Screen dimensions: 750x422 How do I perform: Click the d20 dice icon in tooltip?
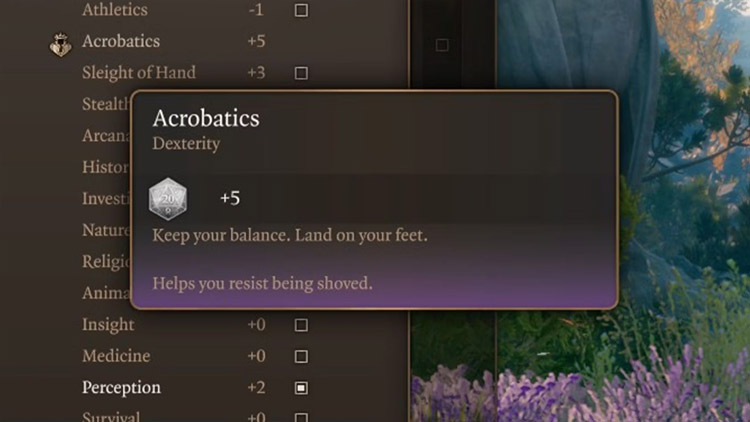pos(168,198)
